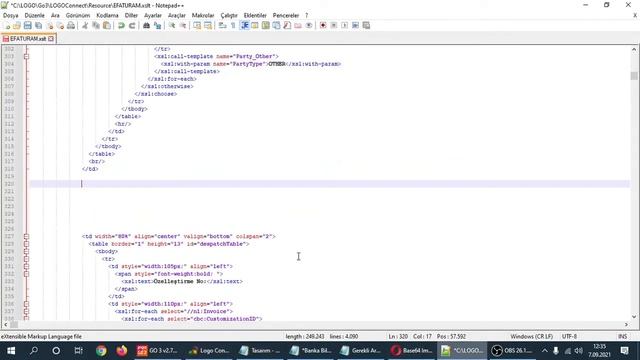Start macro recording with the red record icon
640x360 pixels.
(x=323, y=26)
